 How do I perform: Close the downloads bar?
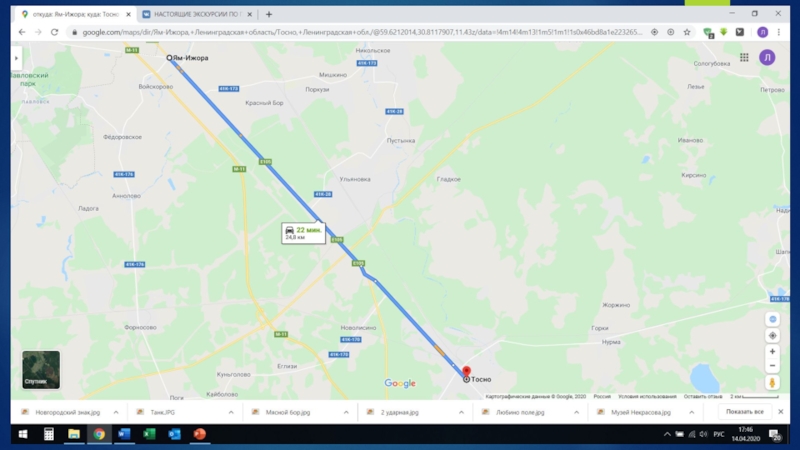[781, 412]
